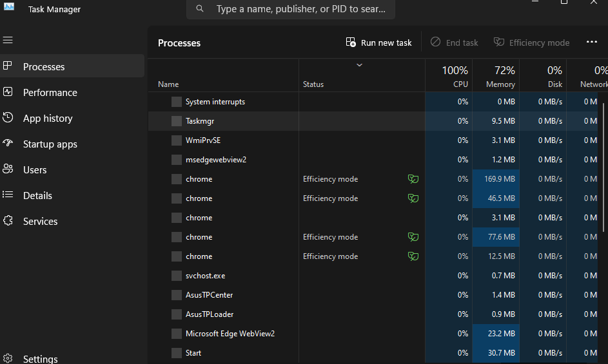Click the End task circle icon
Screen dimensions: 608x364
pyautogui.click(x=435, y=41)
